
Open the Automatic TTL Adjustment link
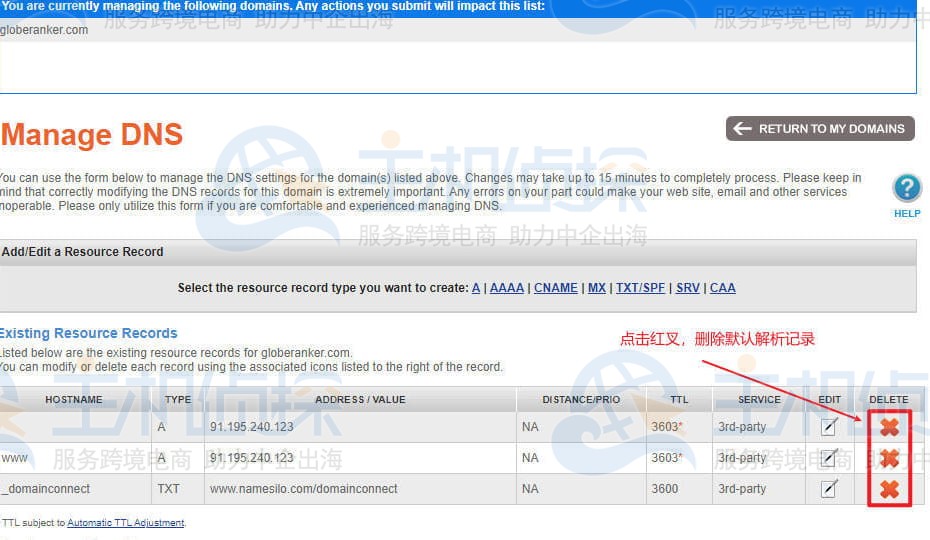click(126, 523)
